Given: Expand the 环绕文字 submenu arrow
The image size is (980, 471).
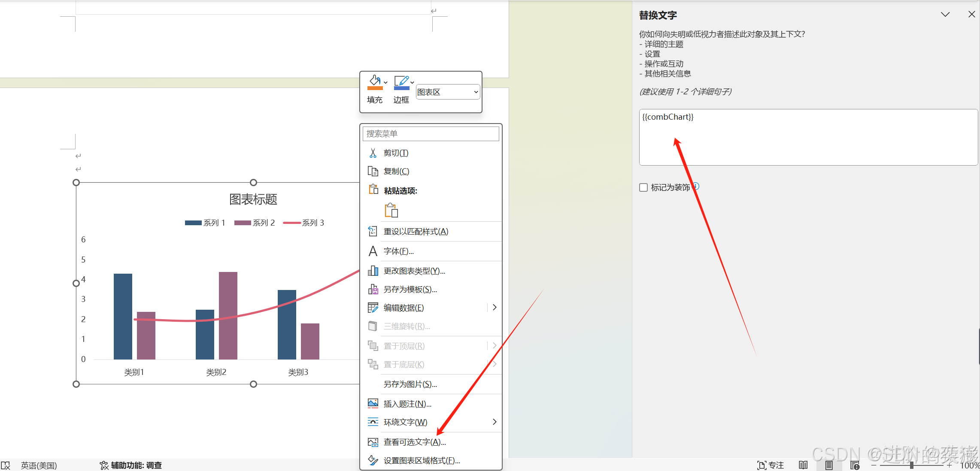Looking at the screenshot, I should pos(495,422).
